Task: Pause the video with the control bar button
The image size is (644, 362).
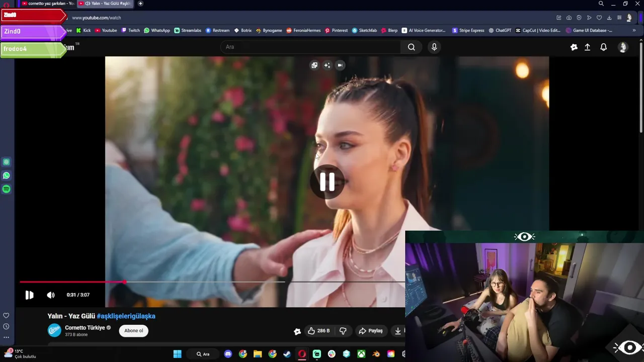Action: point(29,295)
